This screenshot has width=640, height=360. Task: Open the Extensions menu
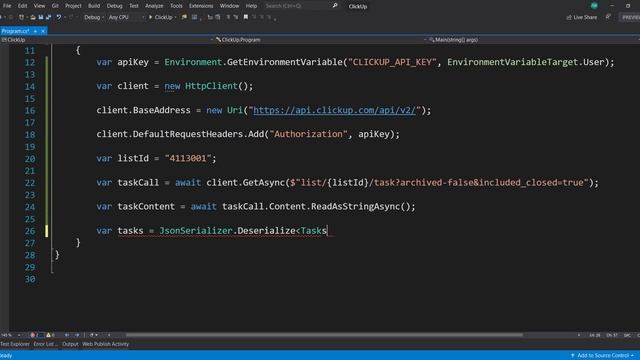click(201, 6)
